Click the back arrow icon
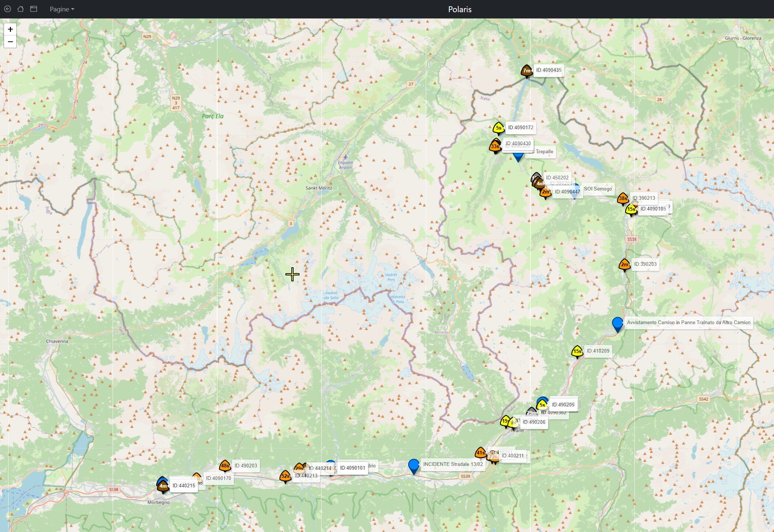This screenshot has height=532, width=774. pyautogui.click(x=7, y=9)
